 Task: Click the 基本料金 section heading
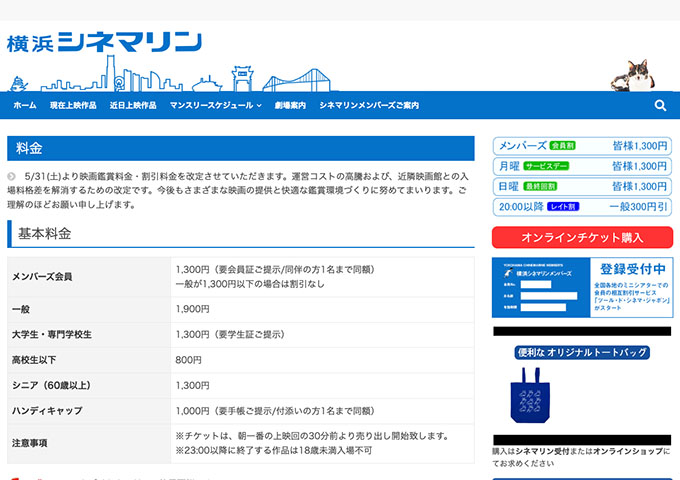click(241, 234)
